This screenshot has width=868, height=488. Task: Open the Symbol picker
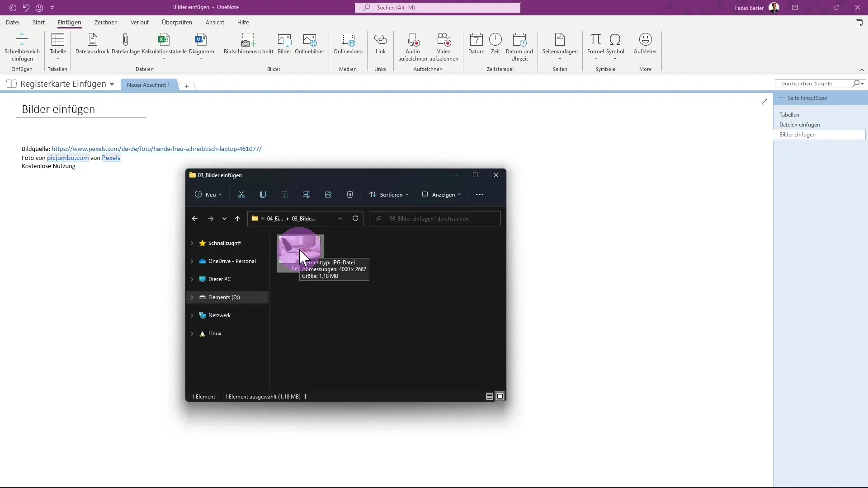coord(615,47)
